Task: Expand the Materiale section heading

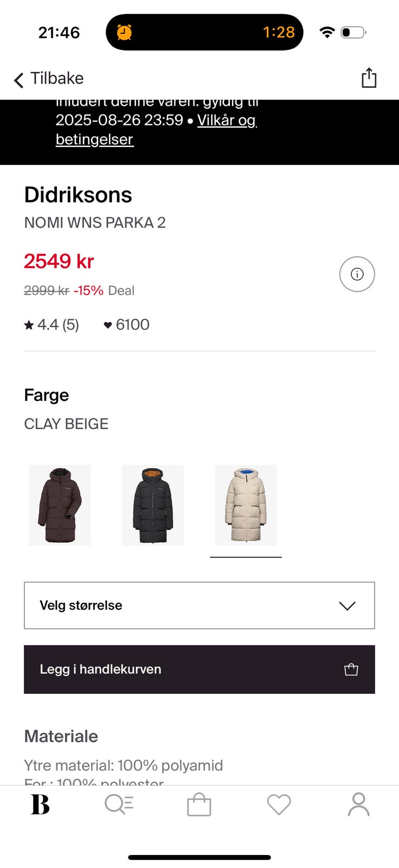Action: 61,736
